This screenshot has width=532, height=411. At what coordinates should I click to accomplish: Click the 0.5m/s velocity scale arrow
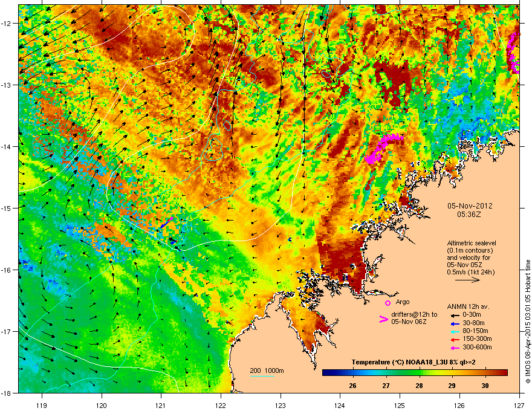coord(467,280)
